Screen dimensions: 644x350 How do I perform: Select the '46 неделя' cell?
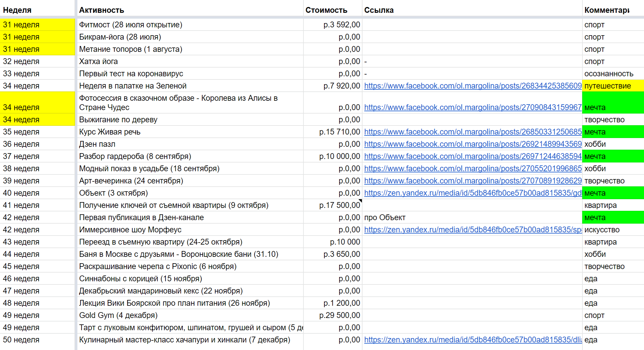[x=37, y=279]
